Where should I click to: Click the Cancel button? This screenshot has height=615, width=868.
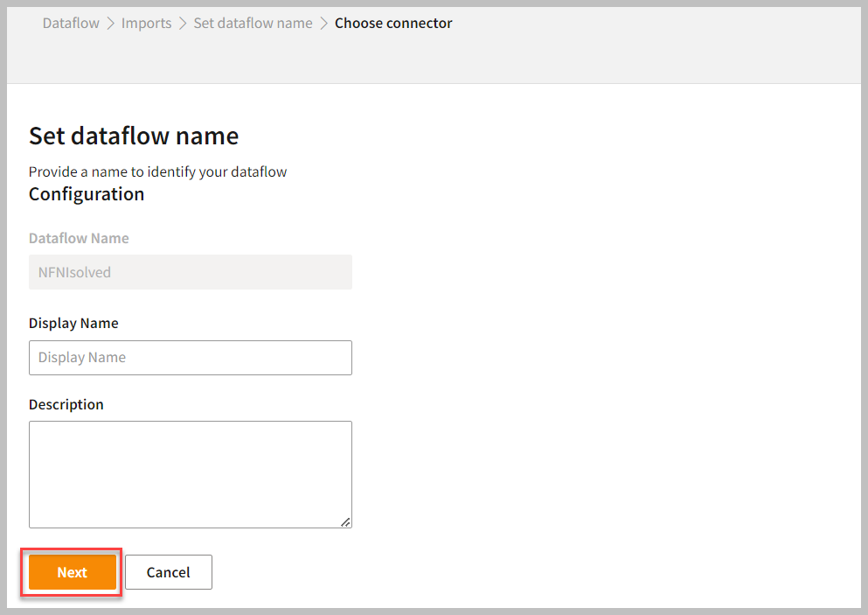point(168,572)
